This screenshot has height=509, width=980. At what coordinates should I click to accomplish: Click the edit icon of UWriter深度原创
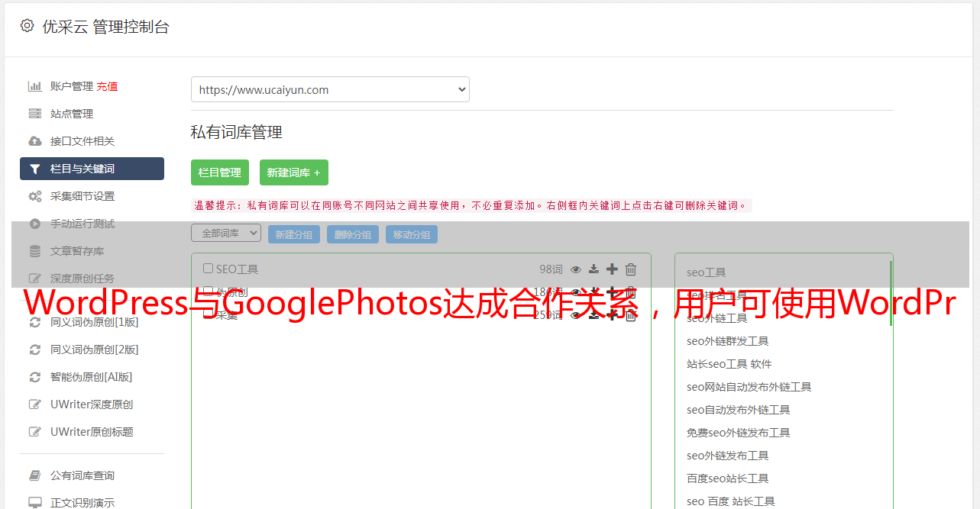click(x=35, y=404)
